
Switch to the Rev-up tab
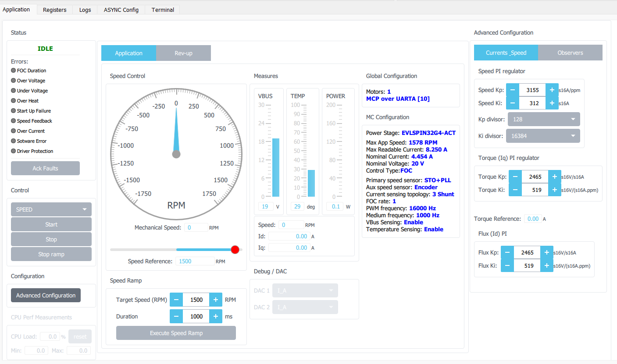tap(183, 53)
